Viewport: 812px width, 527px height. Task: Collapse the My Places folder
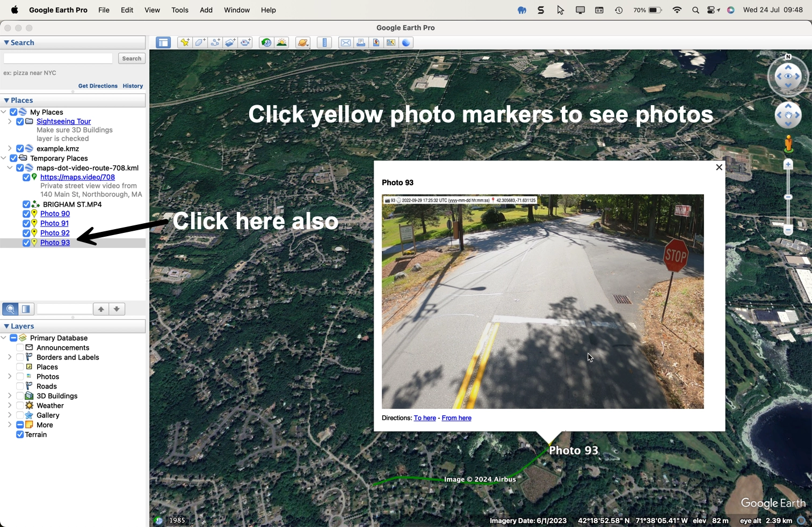pos(4,112)
